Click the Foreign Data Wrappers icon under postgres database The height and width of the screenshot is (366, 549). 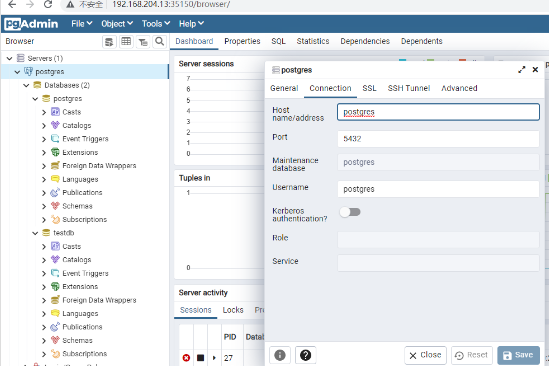55,166
